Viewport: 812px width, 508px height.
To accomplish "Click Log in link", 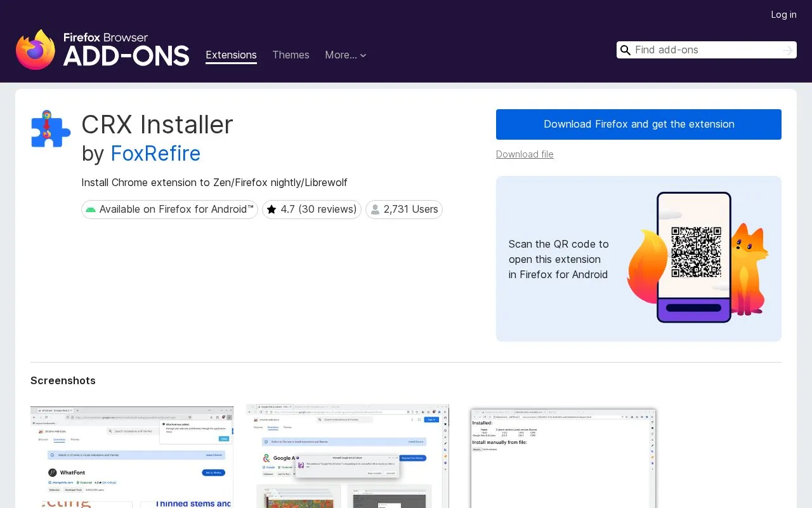I will (783, 15).
